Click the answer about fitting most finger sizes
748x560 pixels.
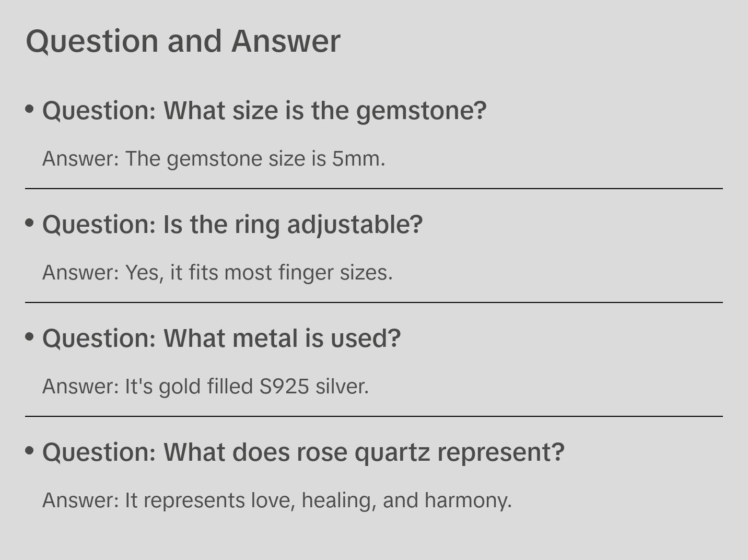point(217,273)
